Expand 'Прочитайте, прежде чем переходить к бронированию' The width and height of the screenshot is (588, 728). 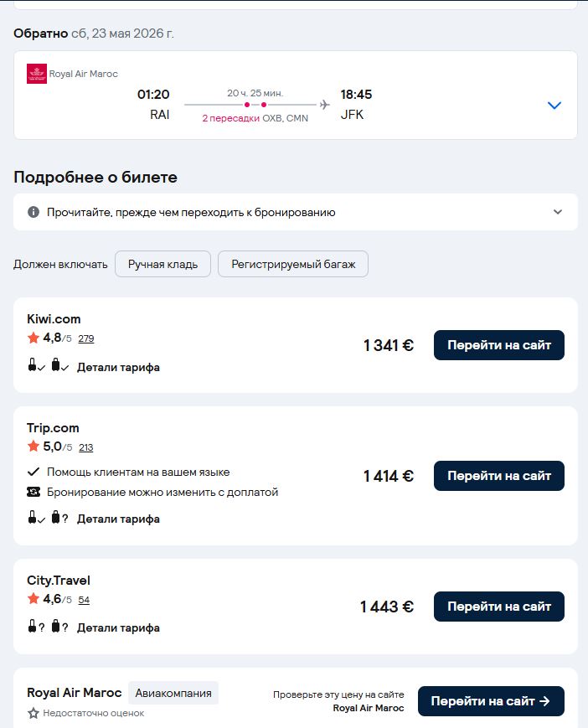[x=296, y=212]
